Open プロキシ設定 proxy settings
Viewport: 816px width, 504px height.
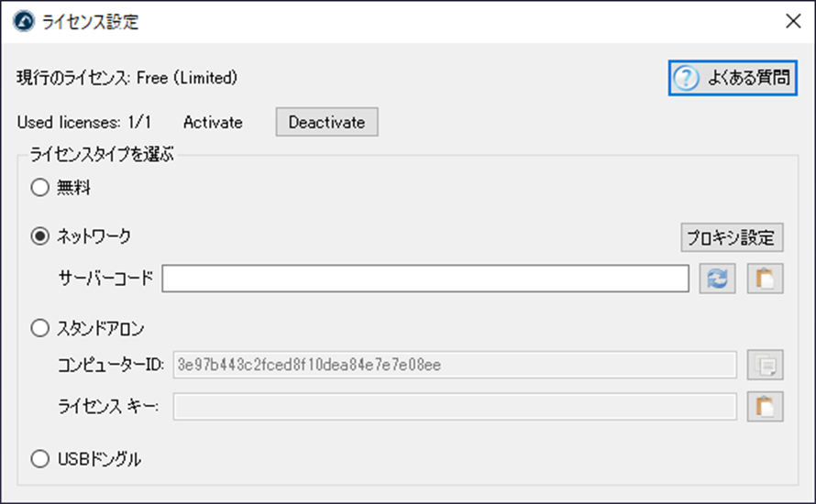[x=731, y=238]
